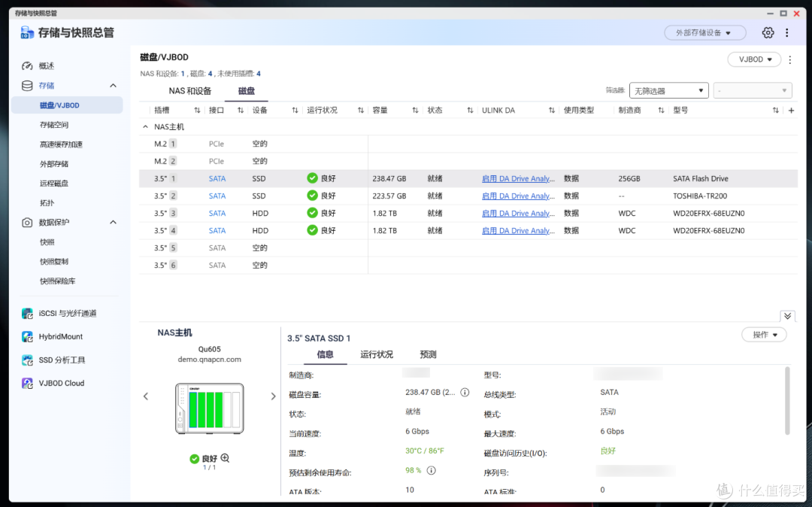
Task: Switch to the Health Status detail tab
Action: pos(377,355)
